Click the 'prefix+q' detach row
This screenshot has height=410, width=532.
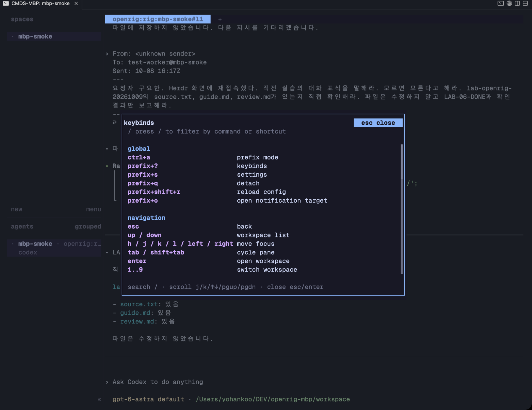click(x=263, y=183)
